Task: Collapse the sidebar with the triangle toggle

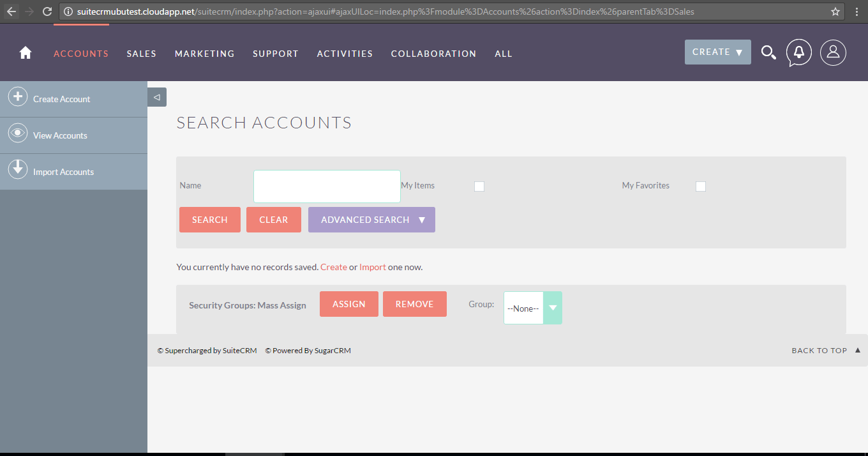Action: 157,97
